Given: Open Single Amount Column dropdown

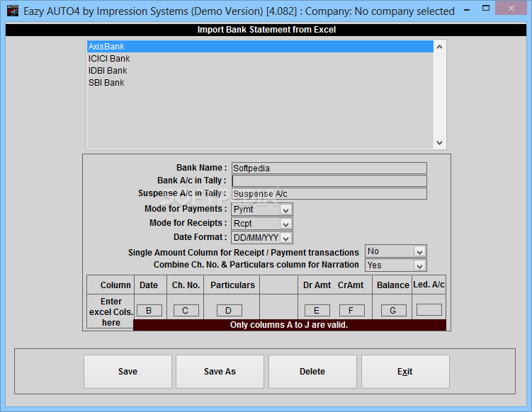Looking at the screenshot, I should pyautogui.click(x=419, y=252).
